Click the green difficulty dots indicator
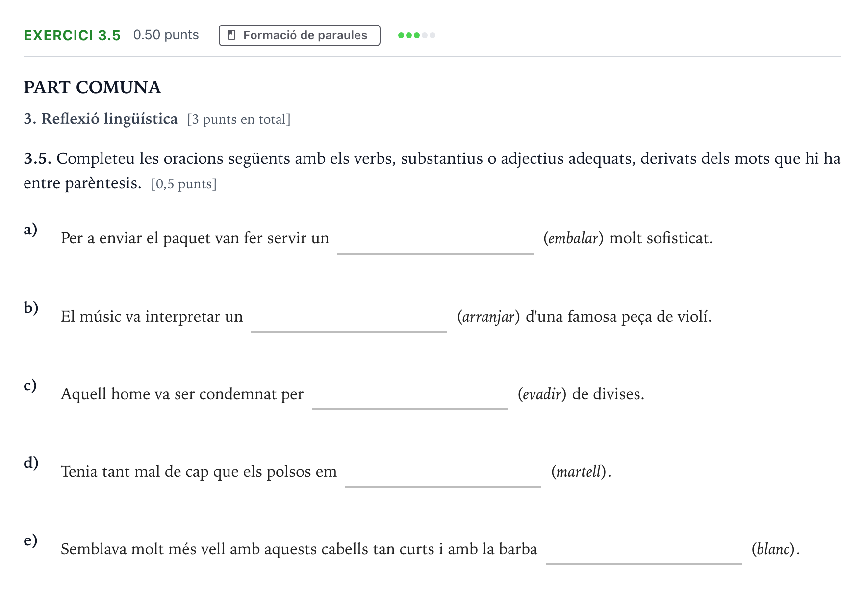This screenshot has height=616, width=865. [417, 35]
